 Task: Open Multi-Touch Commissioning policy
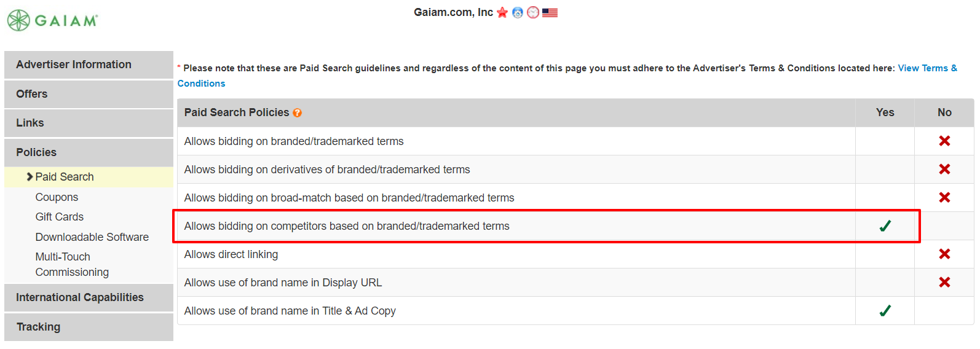[72, 264]
